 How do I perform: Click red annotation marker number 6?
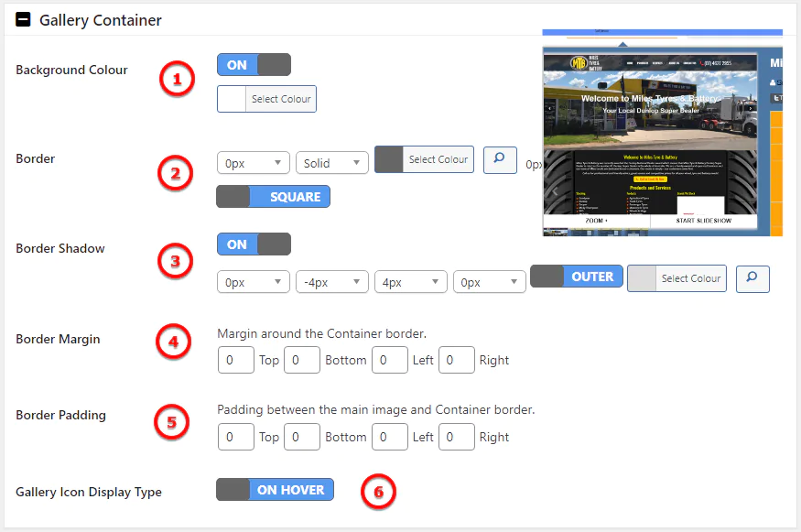coord(379,492)
